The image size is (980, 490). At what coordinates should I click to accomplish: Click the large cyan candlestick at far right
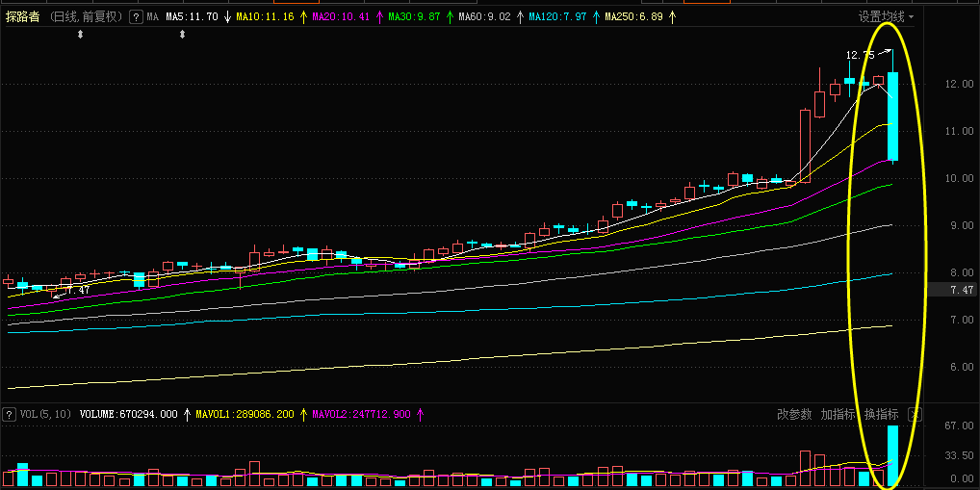(x=893, y=116)
